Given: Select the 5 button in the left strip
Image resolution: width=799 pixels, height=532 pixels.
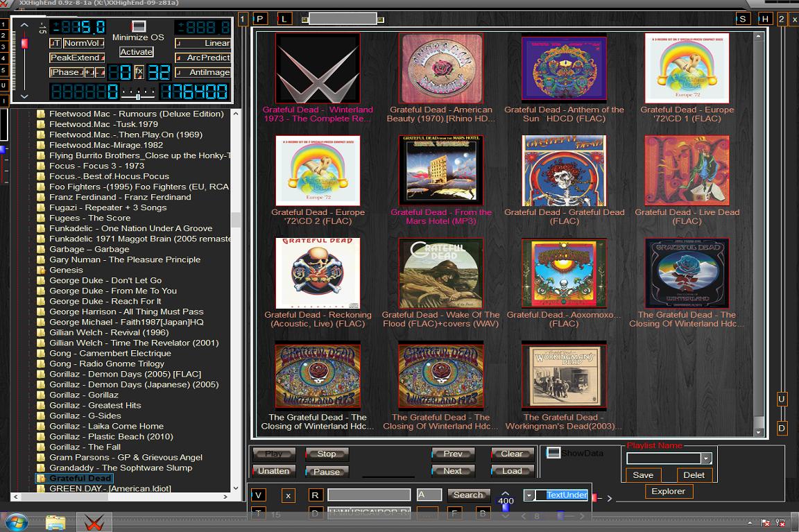Looking at the screenshot, I should point(3,70).
